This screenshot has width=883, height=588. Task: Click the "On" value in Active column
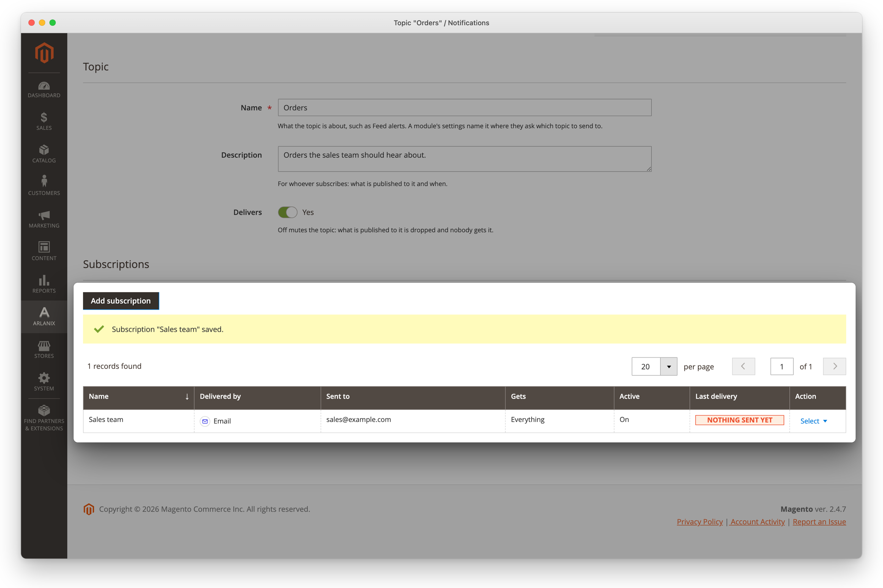tap(624, 420)
